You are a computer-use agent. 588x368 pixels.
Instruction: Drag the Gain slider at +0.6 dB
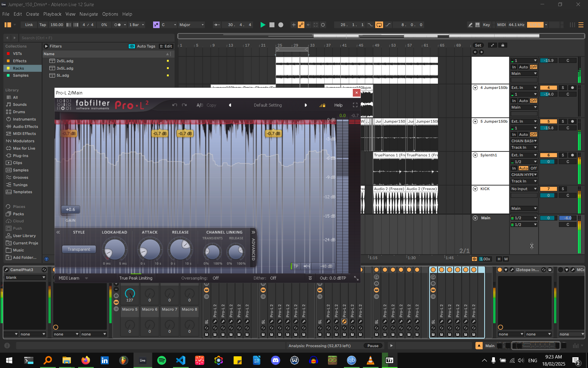70,209
